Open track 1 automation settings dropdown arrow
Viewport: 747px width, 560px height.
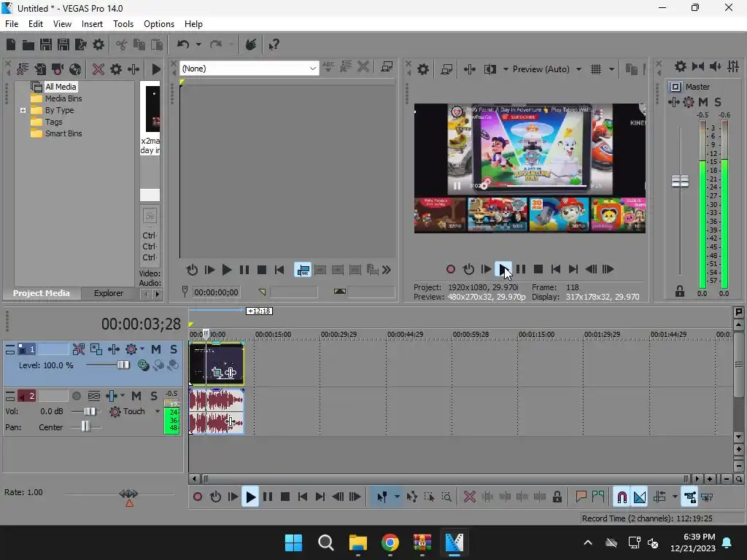(142, 349)
